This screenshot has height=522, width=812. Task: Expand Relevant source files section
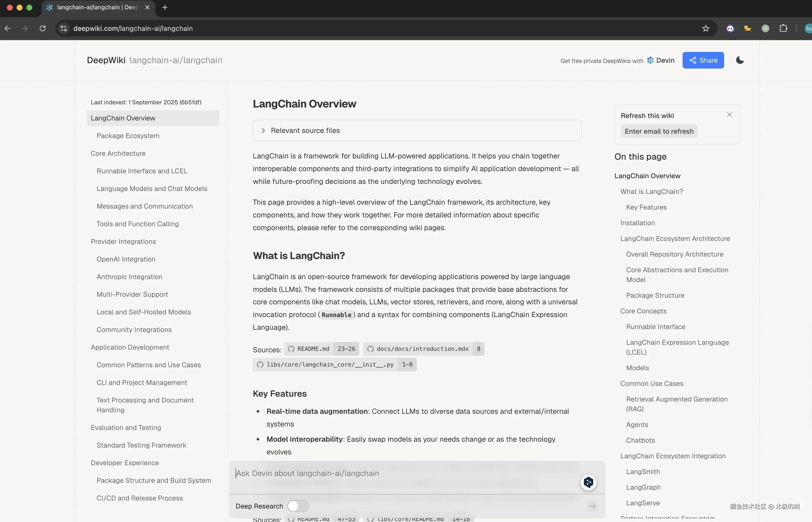coord(305,130)
